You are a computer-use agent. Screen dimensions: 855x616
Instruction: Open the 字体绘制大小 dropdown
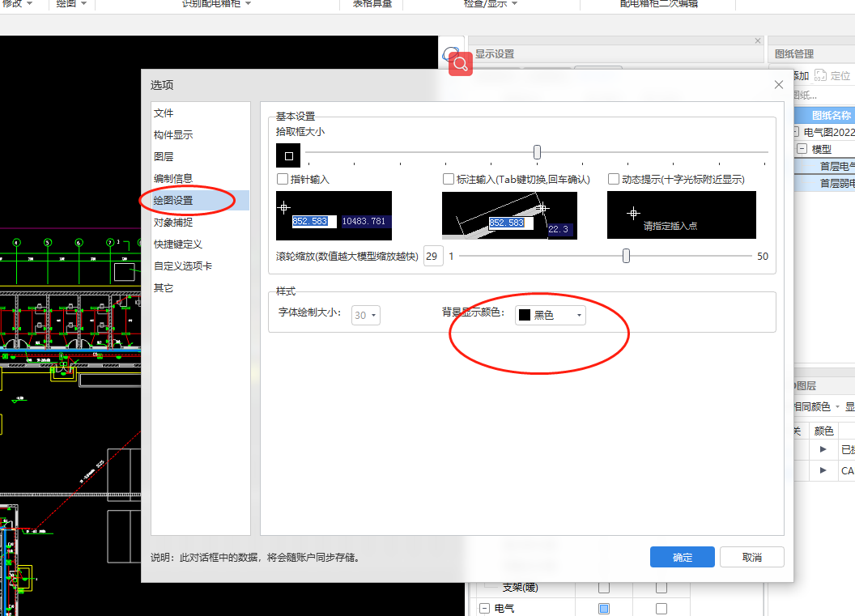365,315
